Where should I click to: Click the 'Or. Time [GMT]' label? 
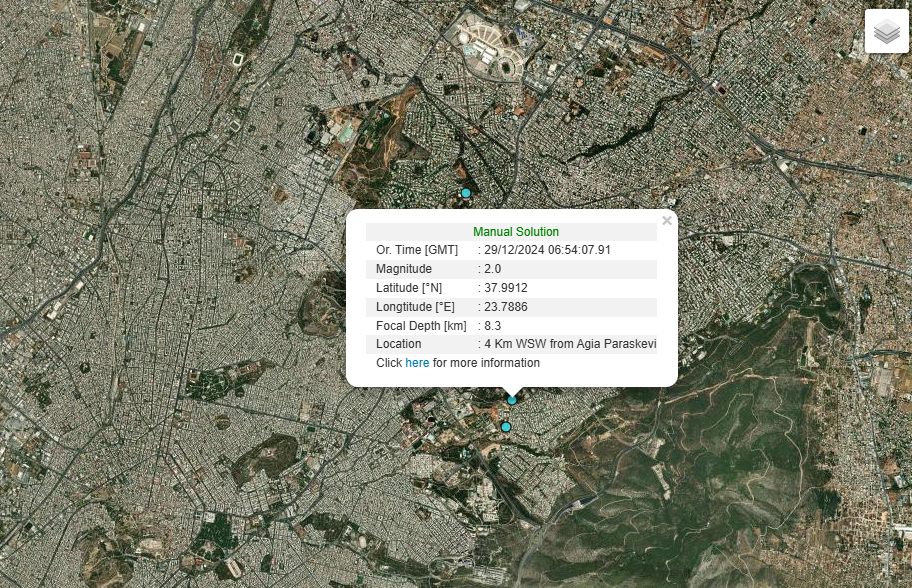click(x=416, y=250)
